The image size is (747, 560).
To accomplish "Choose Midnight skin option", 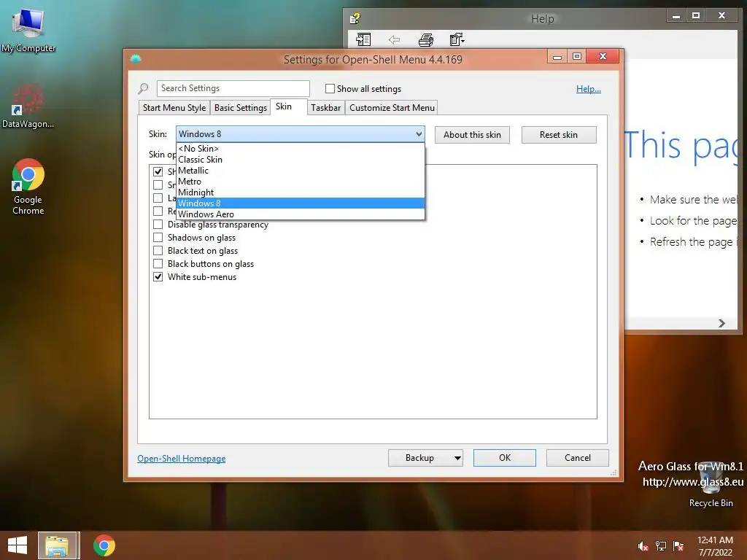I will click(300, 192).
